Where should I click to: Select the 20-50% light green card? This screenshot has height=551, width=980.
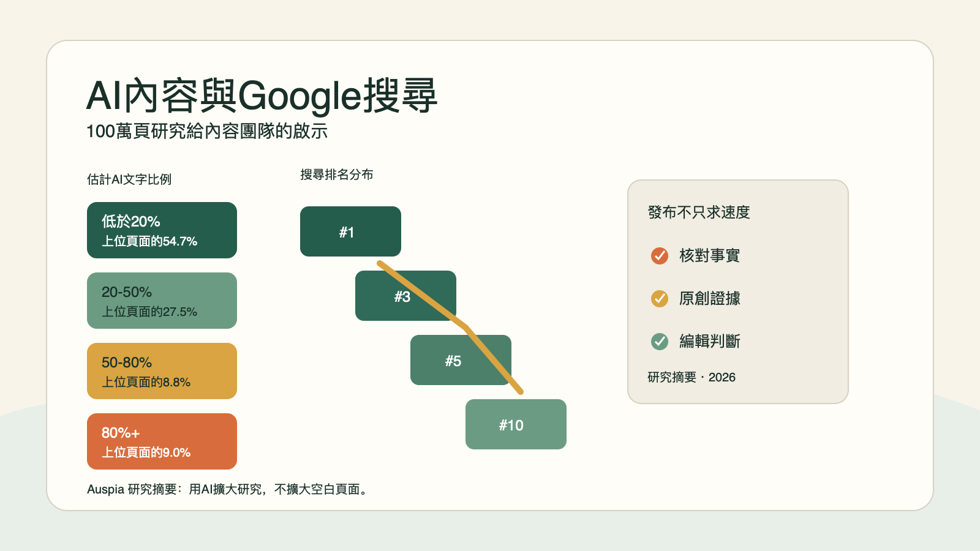[x=162, y=301]
